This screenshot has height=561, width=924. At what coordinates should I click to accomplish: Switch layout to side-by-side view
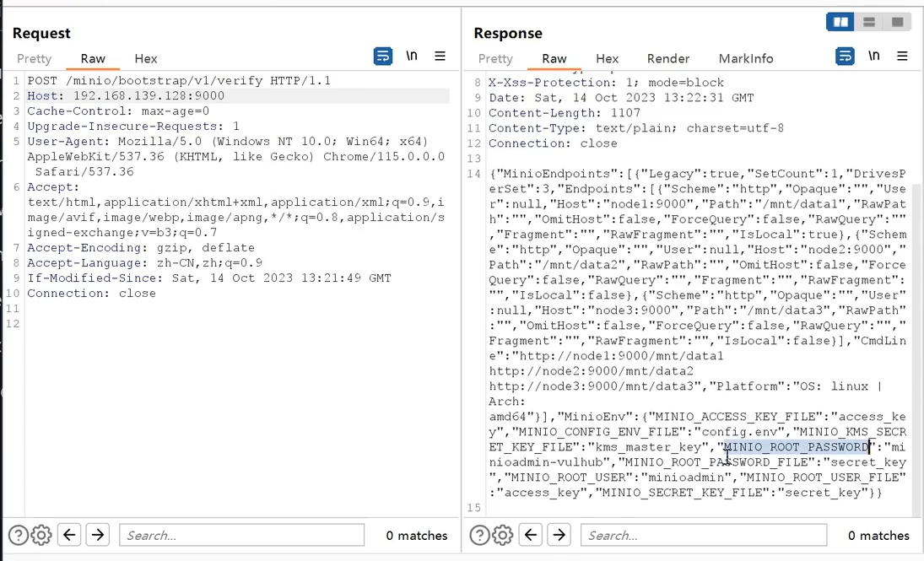(840, 21)
